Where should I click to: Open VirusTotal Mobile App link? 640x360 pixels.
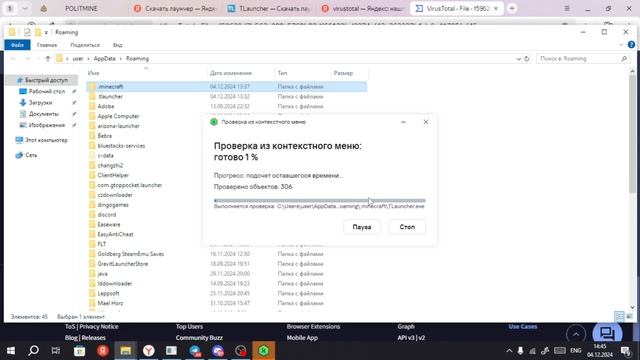pos(302,338)
